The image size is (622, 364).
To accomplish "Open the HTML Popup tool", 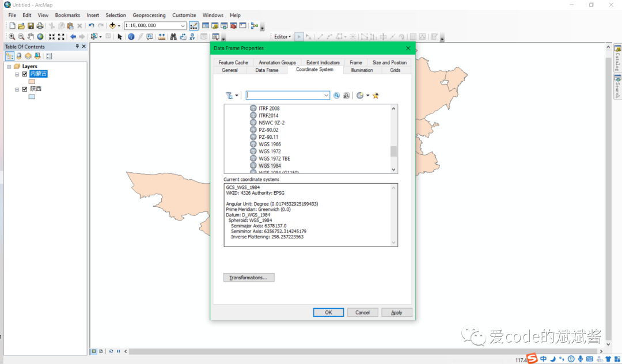I will point(150,36).
